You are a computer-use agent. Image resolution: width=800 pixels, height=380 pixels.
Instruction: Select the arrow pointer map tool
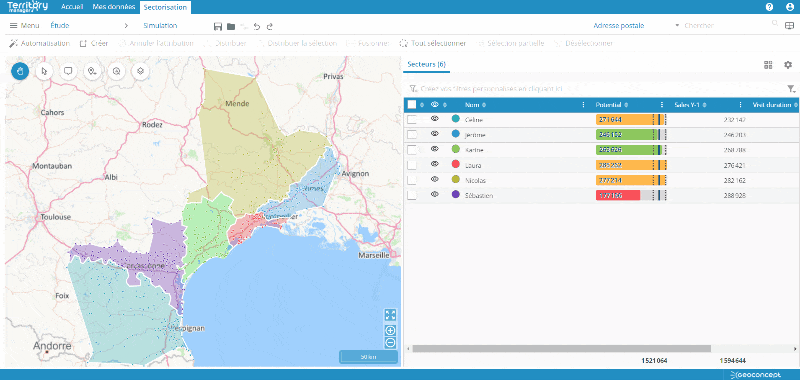(44, 71)
